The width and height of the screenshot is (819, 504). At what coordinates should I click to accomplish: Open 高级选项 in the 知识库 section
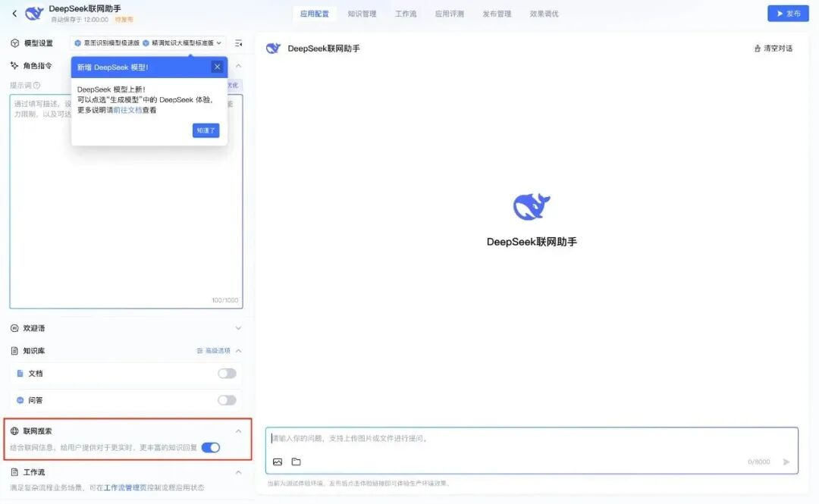click(214, 350)
